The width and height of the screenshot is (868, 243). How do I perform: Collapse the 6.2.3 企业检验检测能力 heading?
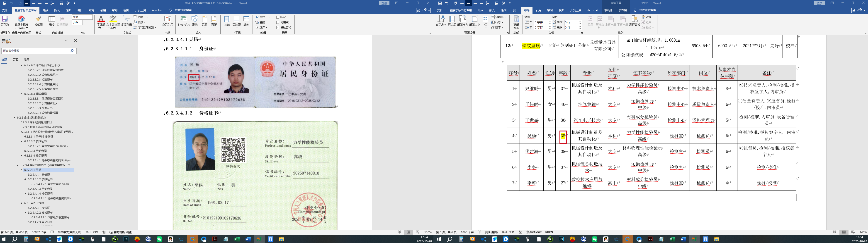(x=14, y=118)
